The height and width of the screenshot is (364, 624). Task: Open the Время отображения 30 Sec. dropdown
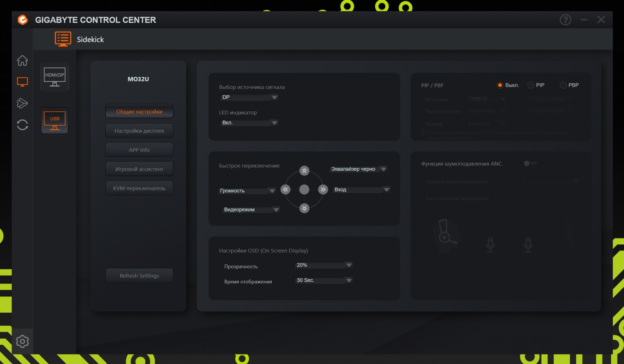tap(324, 280)
